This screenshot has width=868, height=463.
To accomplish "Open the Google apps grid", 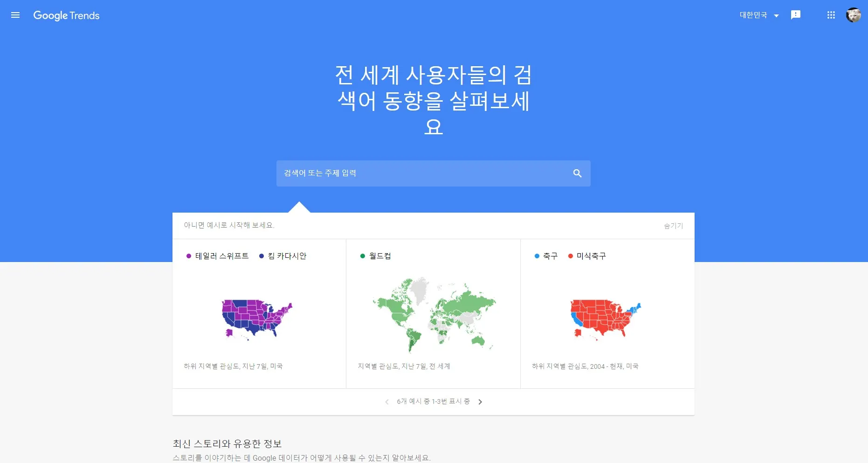I will [x=831, y=15].
